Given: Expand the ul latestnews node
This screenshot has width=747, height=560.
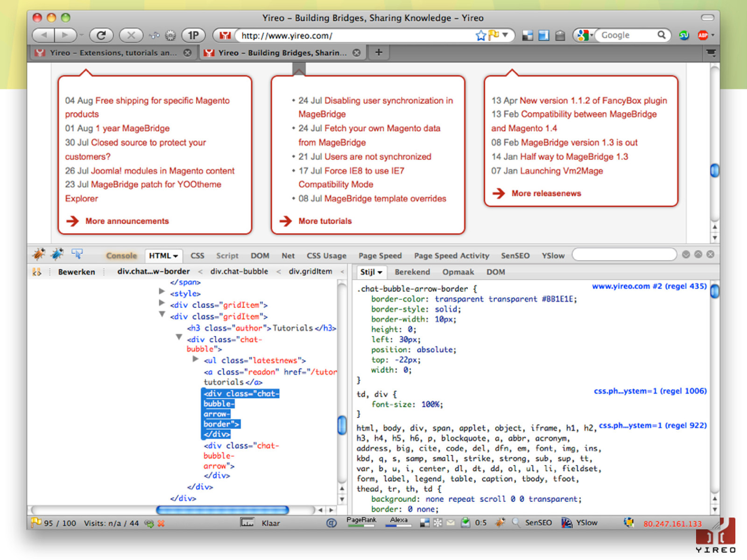Looking at the screenshot, I should (x=196, y=359).
